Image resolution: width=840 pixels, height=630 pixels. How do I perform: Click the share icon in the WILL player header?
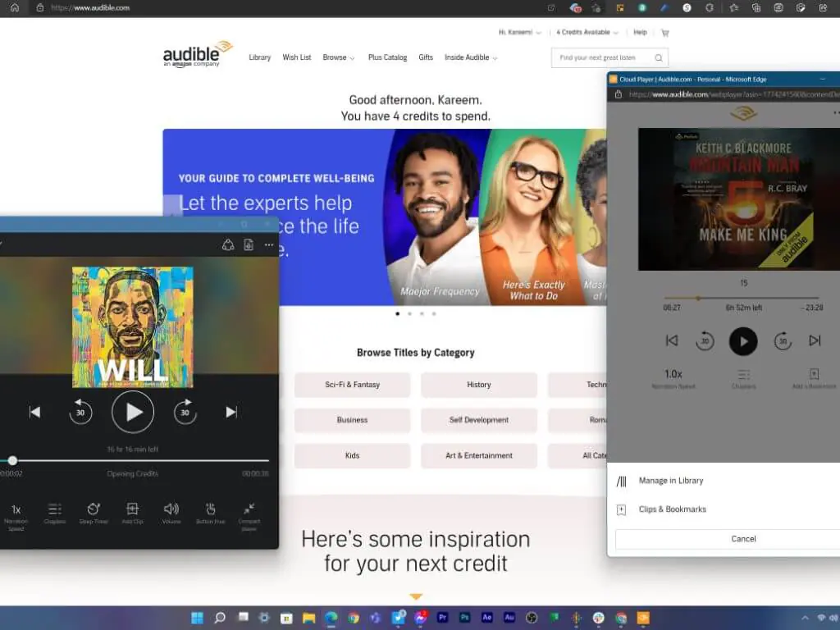[x=228, y=244]
